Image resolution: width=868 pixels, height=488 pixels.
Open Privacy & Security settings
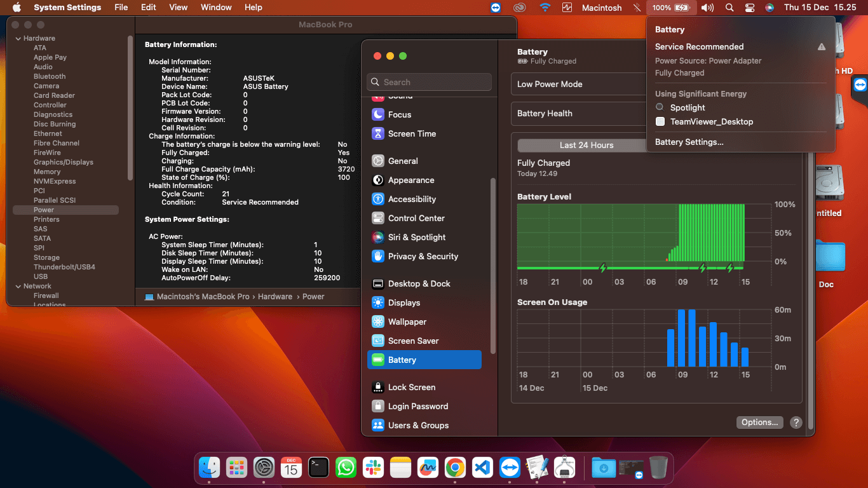point(424,256)
